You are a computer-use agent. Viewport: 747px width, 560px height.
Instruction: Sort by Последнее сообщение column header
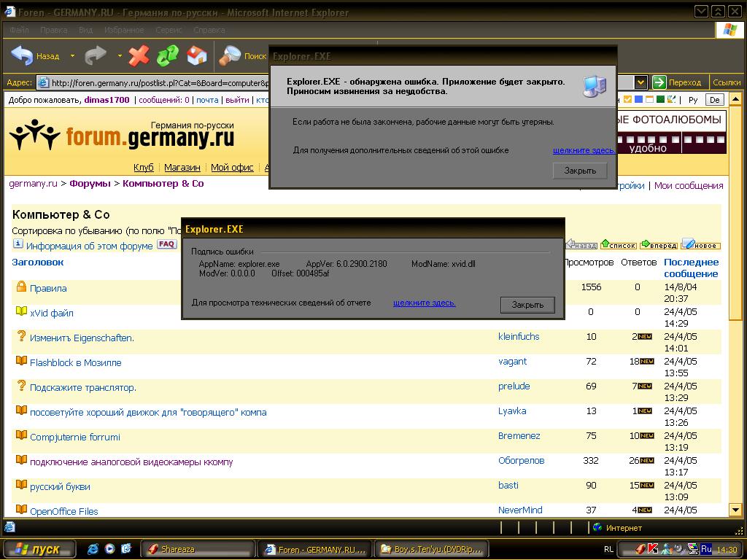click(x=692, y=268)
